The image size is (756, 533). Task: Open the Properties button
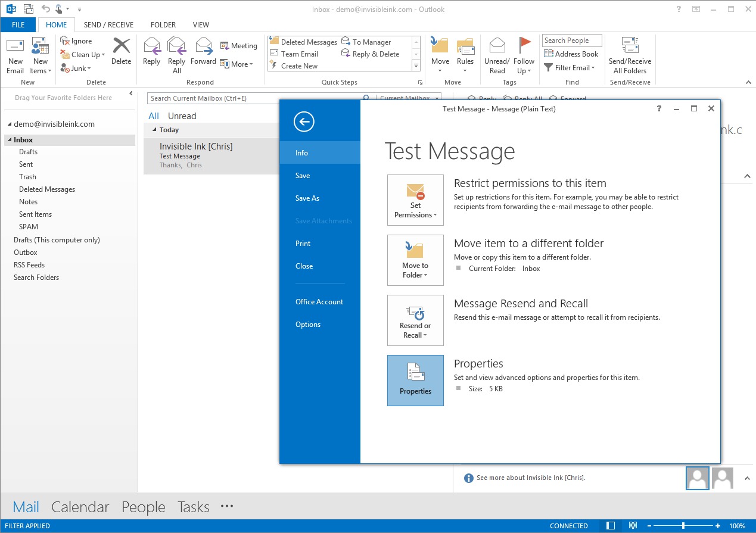pos(415,381)
